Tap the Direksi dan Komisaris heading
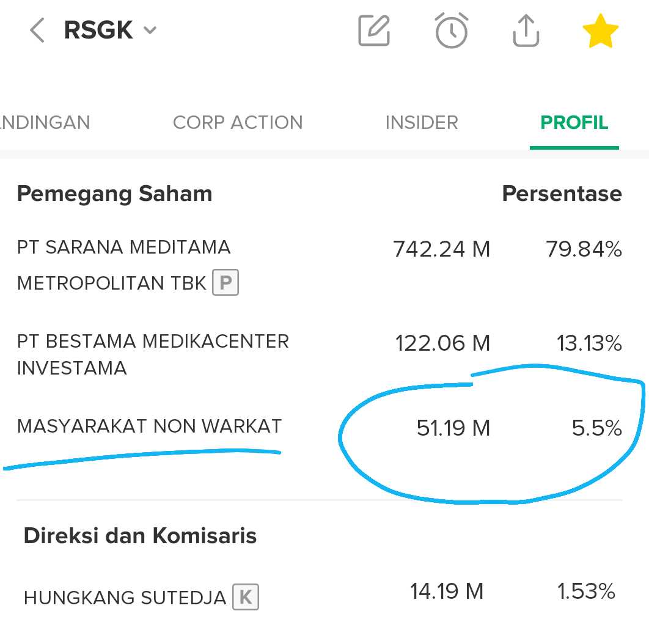649x644 pixels. coord(140,536)
